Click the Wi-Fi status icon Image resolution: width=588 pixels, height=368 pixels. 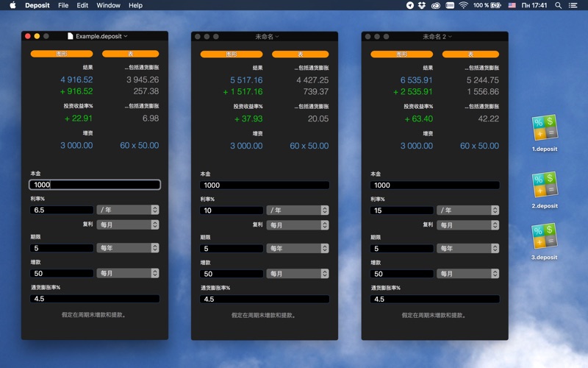pos(463,5)
